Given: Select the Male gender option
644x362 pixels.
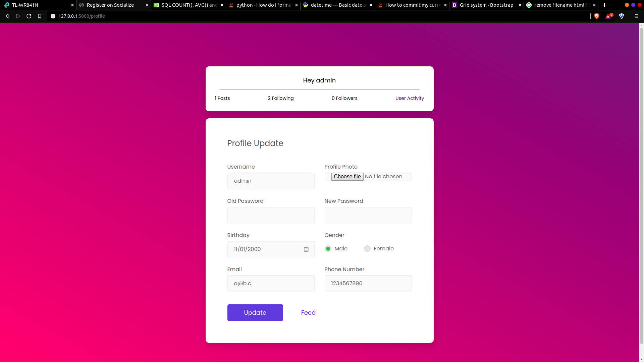Looking at the screenshot, I should [x=328, y=249].
